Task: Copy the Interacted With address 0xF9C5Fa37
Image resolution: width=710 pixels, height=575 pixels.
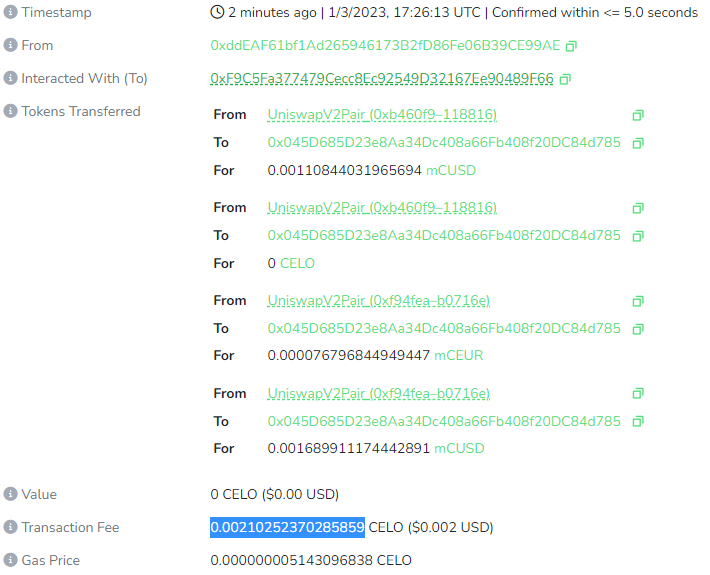Action: tap(565, 79)
